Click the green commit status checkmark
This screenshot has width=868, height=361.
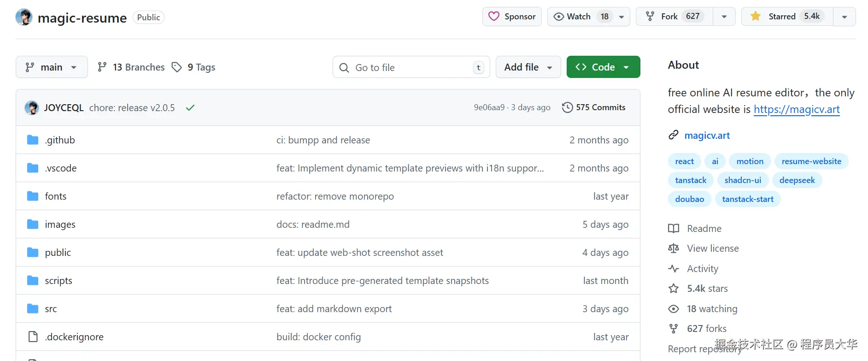pos(190,108)
